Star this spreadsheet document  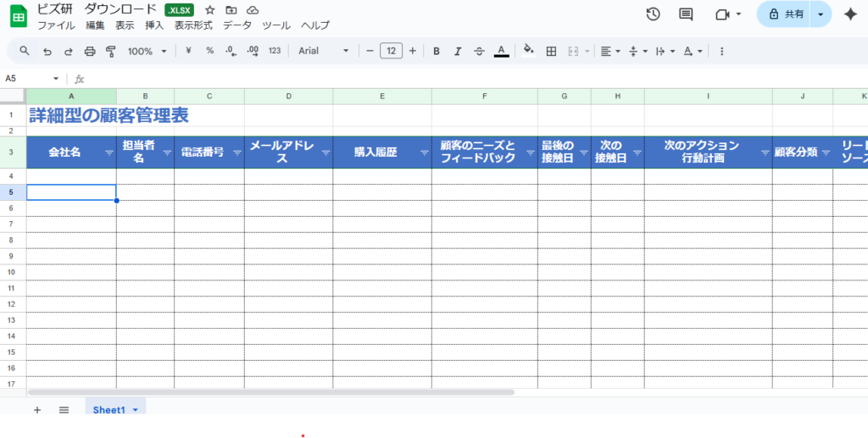(210, 10)
